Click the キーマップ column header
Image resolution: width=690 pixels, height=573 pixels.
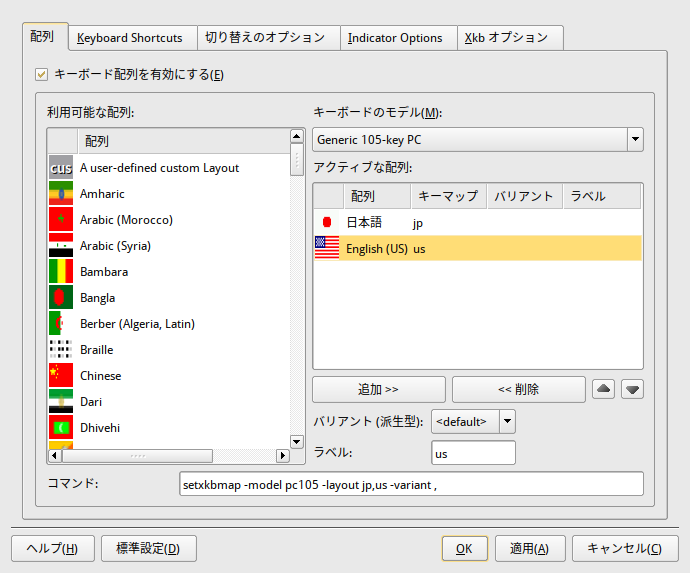click(449, 196)
